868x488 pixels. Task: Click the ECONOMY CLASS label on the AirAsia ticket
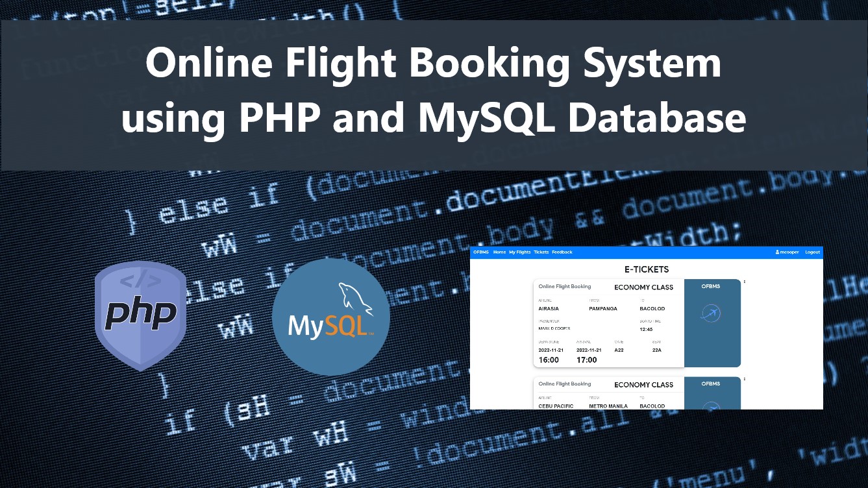pos(643,287)
